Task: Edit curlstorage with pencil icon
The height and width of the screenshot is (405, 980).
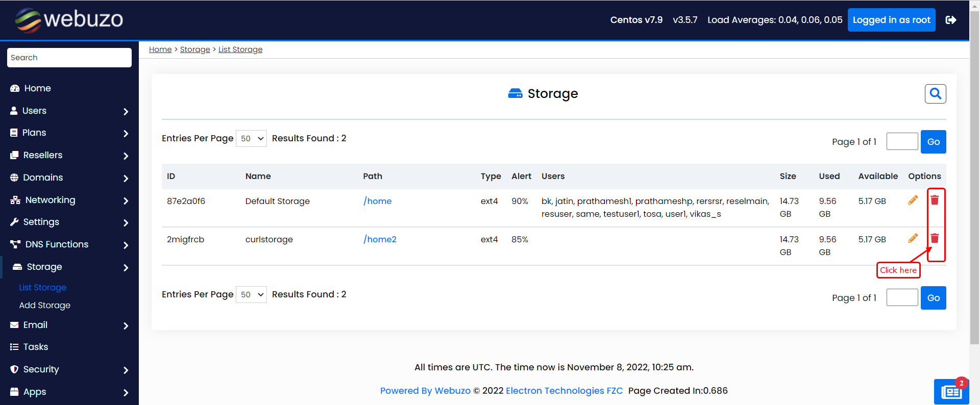Action: tap(913, 238)
